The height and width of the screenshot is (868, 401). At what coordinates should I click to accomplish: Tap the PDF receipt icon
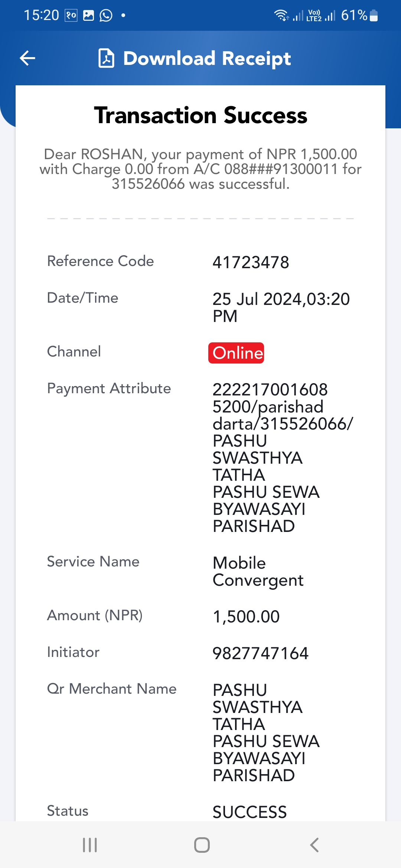tap(106, 58)
